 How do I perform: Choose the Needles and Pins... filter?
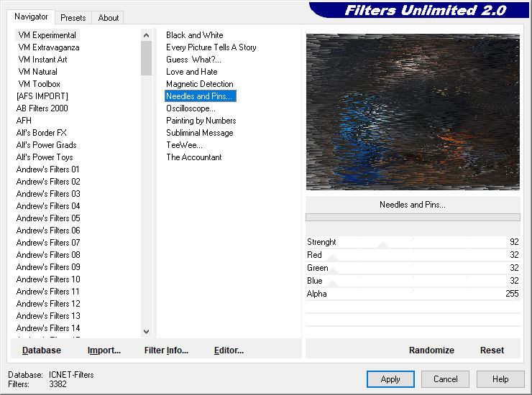[x=200, y=96]
